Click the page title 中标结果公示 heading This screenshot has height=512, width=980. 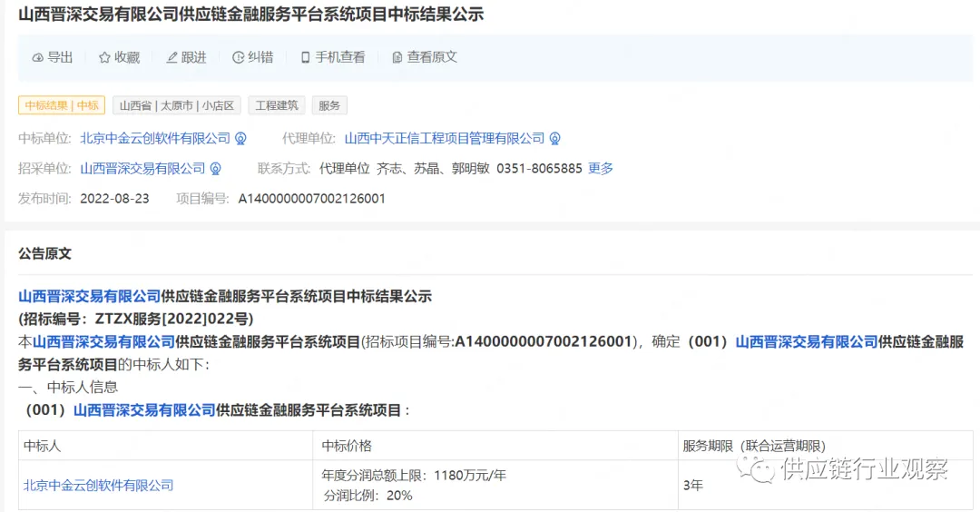click(251, 15)
